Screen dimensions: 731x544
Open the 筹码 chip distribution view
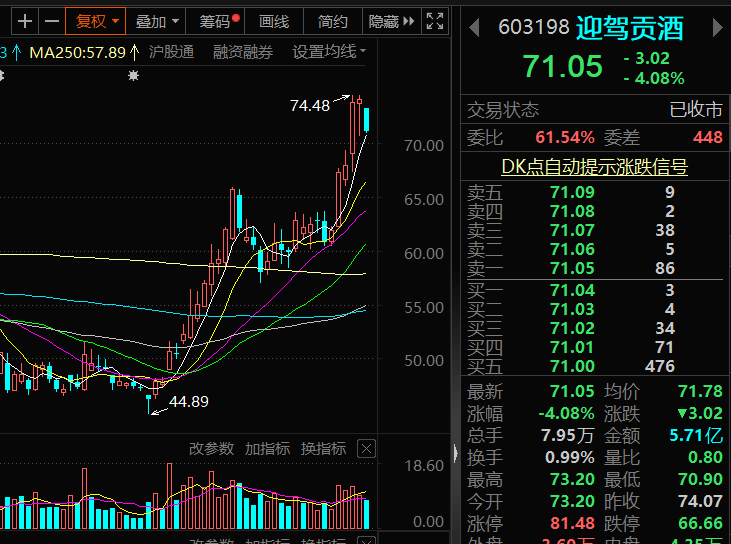pos(215,21)
